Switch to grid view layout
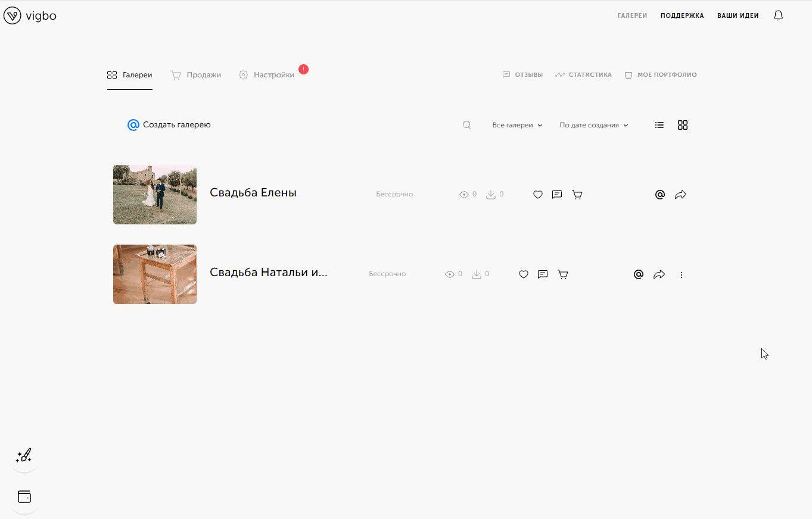Viewport: 812px width, 519px height. point(683,125)
